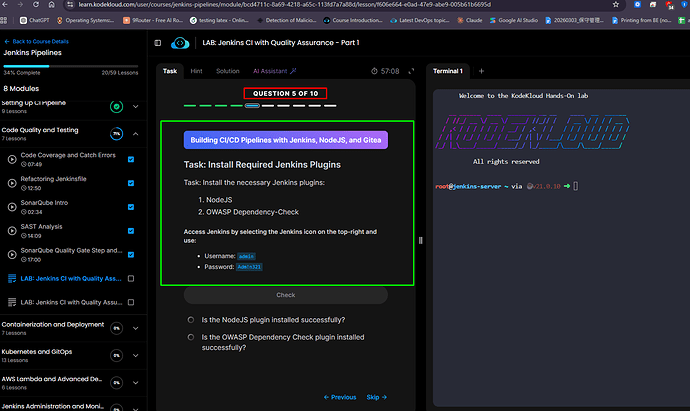Click the panel divider handle before terminal

pos(421,240)
